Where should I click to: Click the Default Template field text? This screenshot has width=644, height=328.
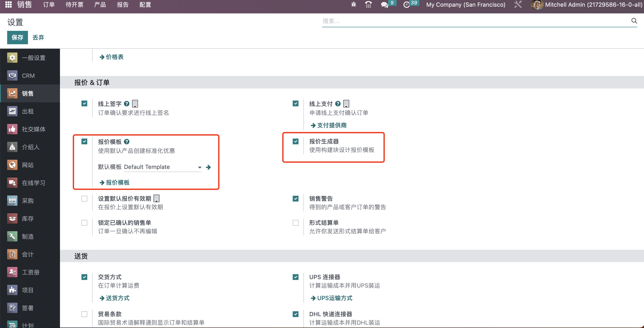coord(147,167)
